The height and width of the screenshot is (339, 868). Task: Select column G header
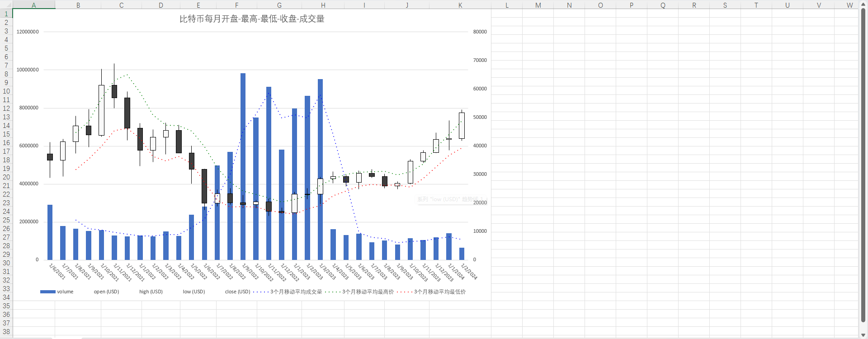click(279, 5)
